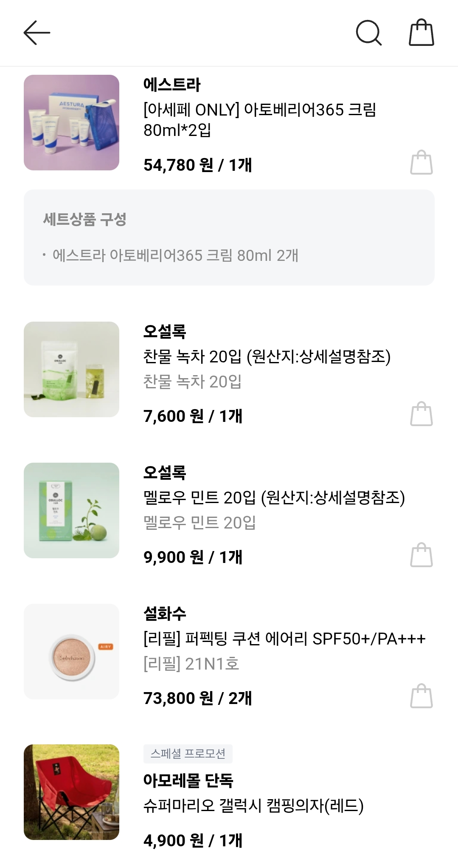Select the 에스트라 brand name
The width and height of the screenshot is (458, 868).
pos(172,85)
